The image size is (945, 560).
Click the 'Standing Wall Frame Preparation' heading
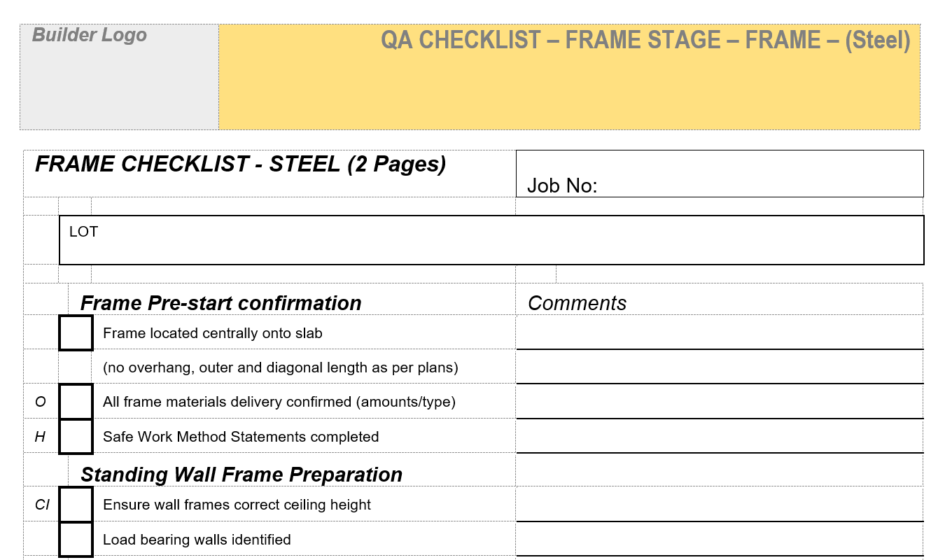(241, 475)
